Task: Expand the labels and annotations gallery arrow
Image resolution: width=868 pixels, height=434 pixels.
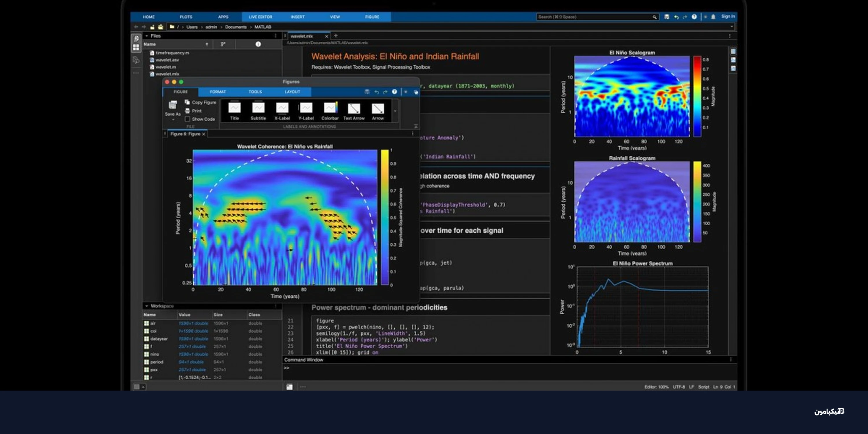Action: [395, 111]
